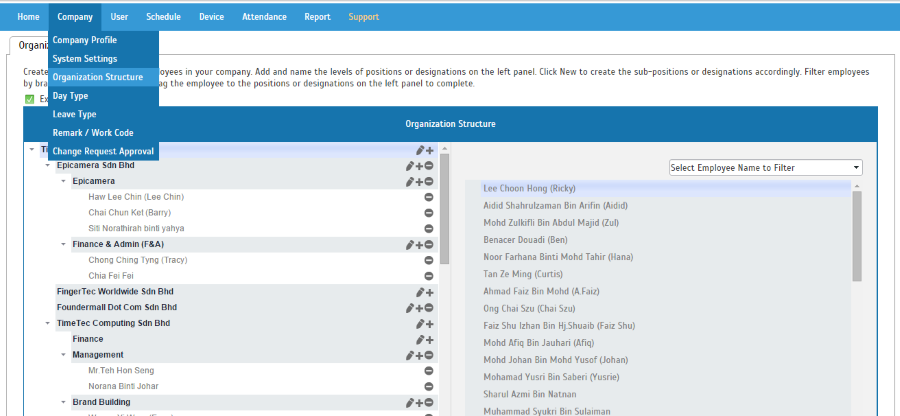This screenshot has width=900, height=416.
Task: Edit the Brand Building position
Action: click(x=410, y=402)
